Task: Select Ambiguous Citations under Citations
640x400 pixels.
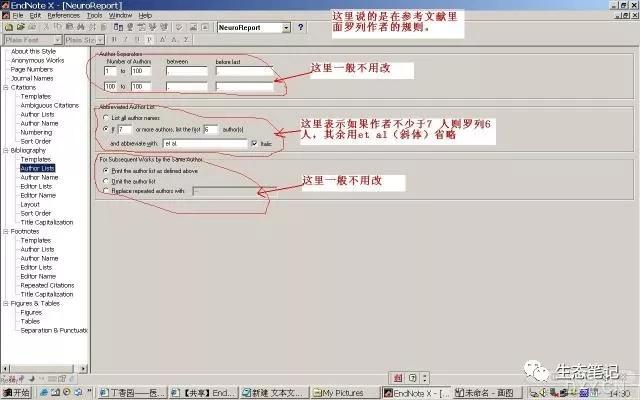Action: click(x=50, y=105)
